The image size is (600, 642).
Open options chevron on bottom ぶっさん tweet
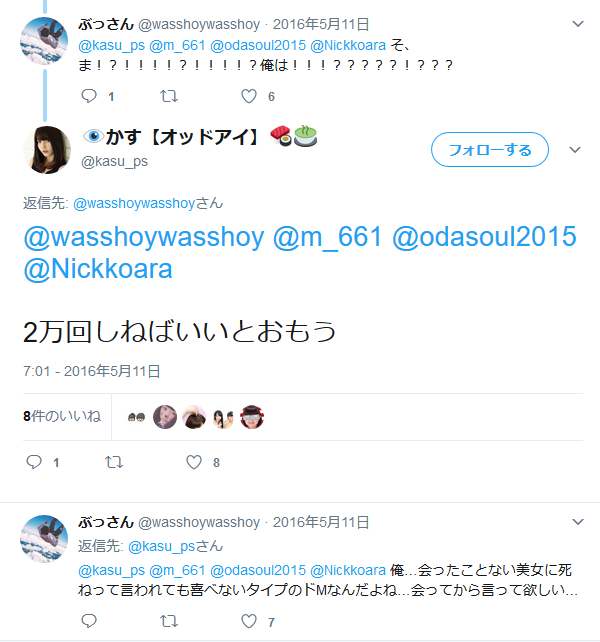tap(577, 522)
